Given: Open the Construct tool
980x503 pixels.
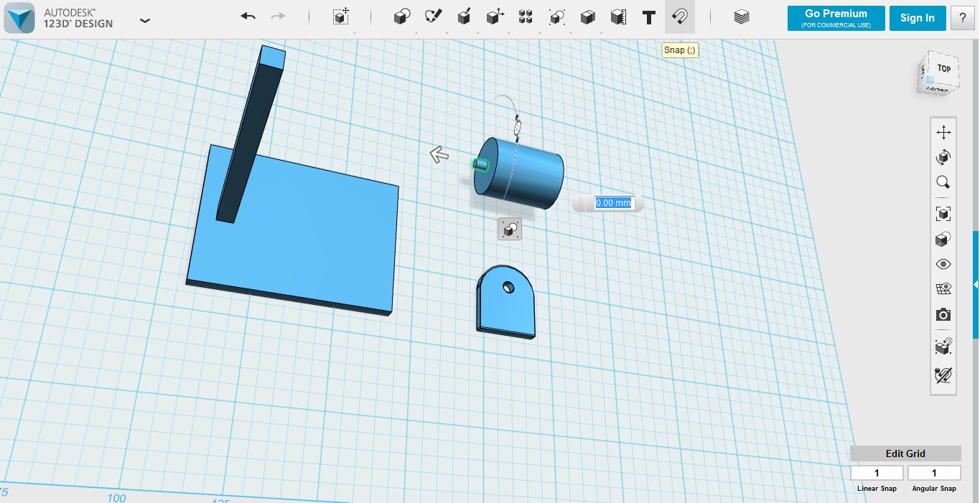Looking at the screenshot, I should tap(464, 17).
